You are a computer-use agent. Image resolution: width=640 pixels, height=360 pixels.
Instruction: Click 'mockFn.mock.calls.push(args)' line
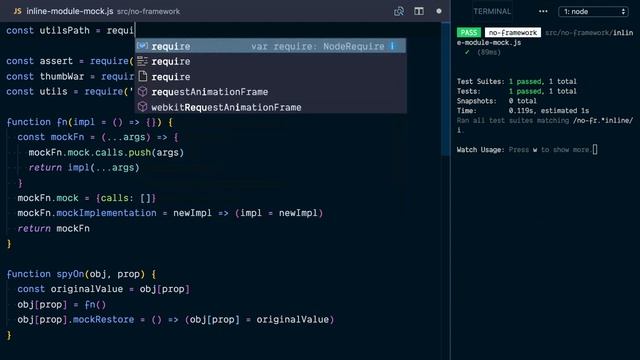(x=106, y=153)
